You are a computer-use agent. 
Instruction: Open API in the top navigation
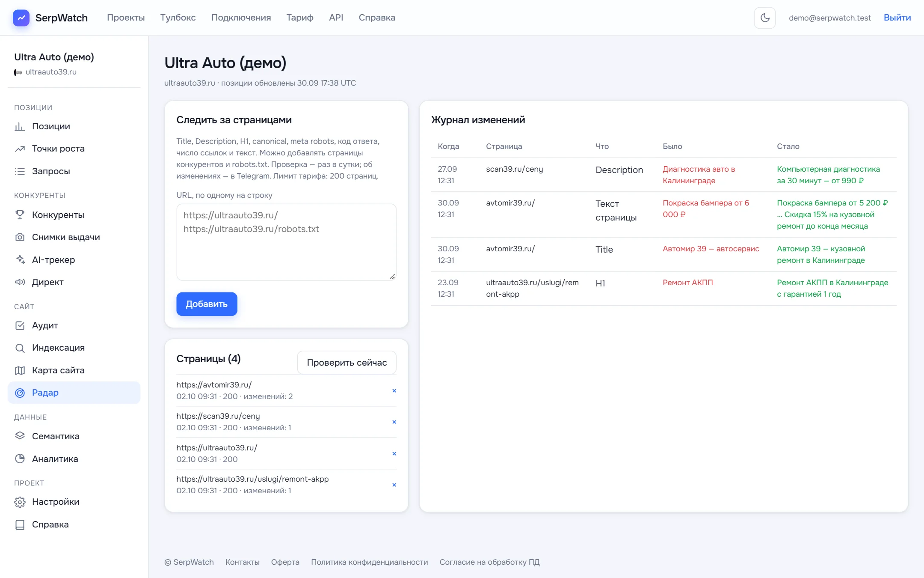336,18
